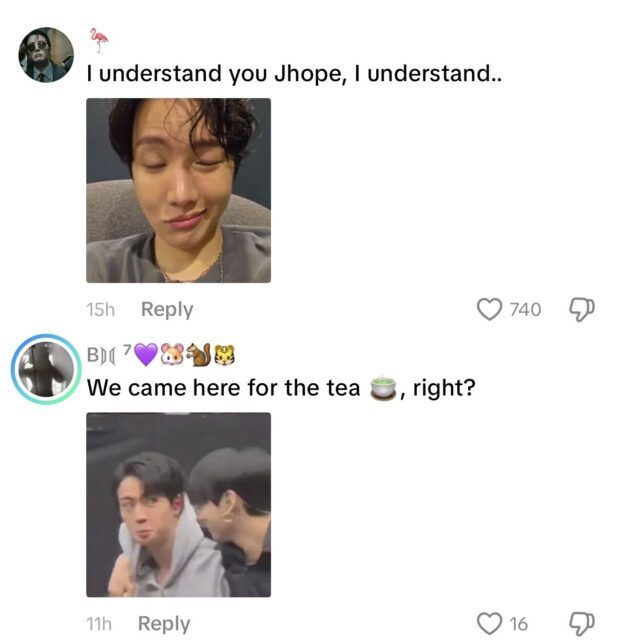The height and width of the screenshot is (640, 619).
Task: Click the 16 like count
Action: pyautogui.click(x=519, y=624)
